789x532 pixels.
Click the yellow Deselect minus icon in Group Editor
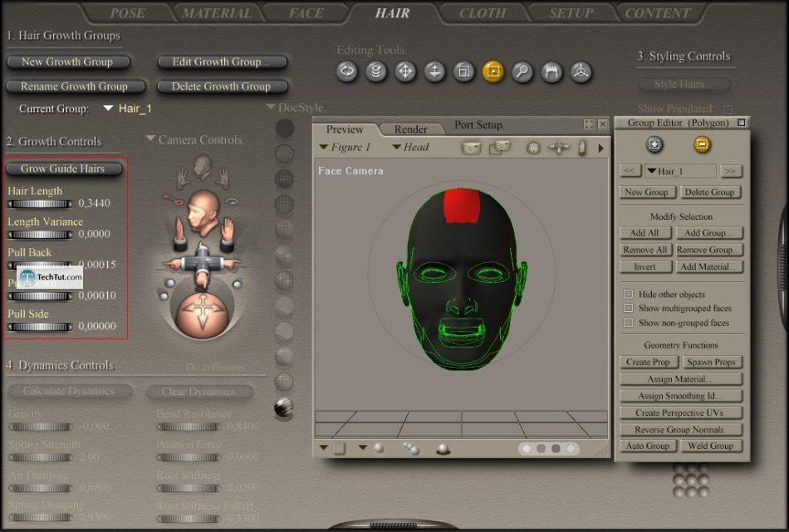pos(702,144)
